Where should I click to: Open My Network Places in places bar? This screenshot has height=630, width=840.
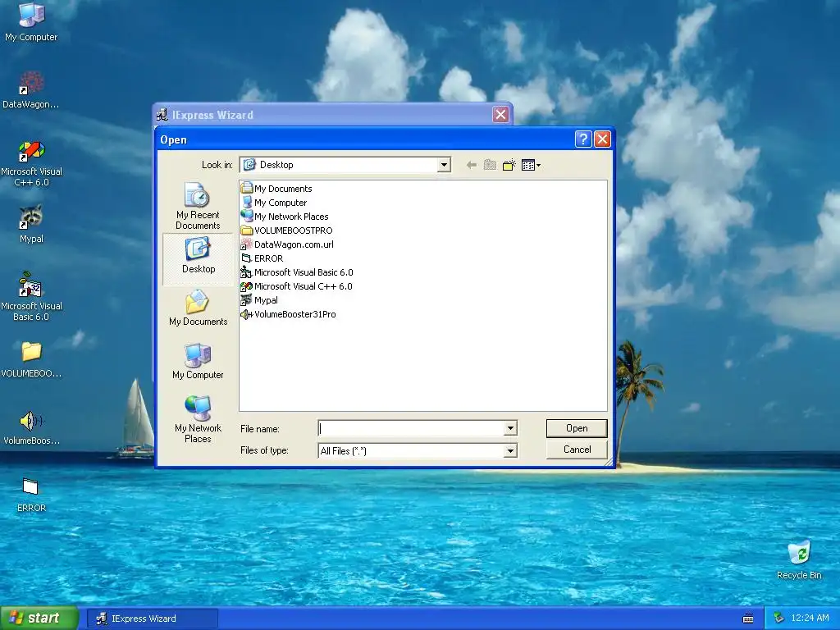pos(198,419)
